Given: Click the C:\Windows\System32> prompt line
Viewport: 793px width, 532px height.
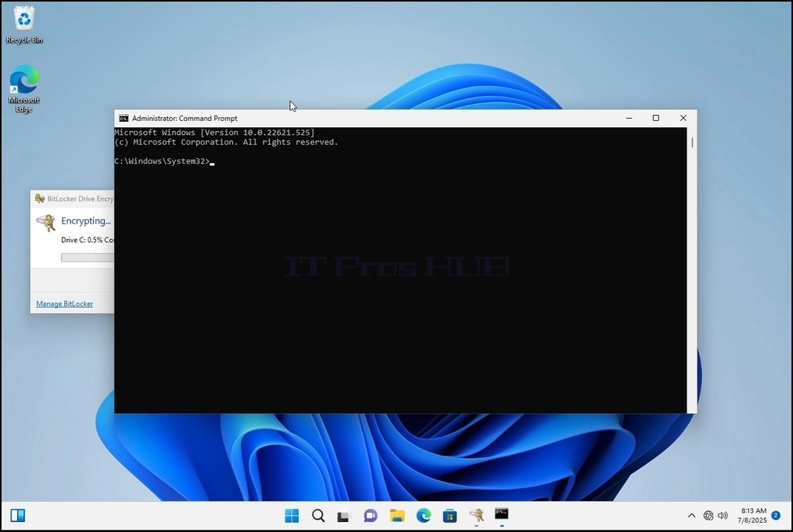Looking at the screenshot, I should tap(164, 161).
